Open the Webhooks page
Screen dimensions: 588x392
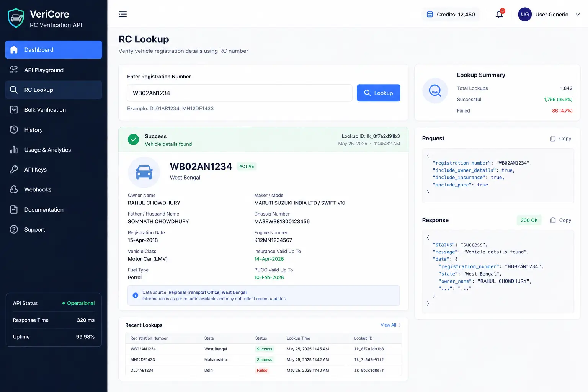pyautogui.click(x=54, y=189)
